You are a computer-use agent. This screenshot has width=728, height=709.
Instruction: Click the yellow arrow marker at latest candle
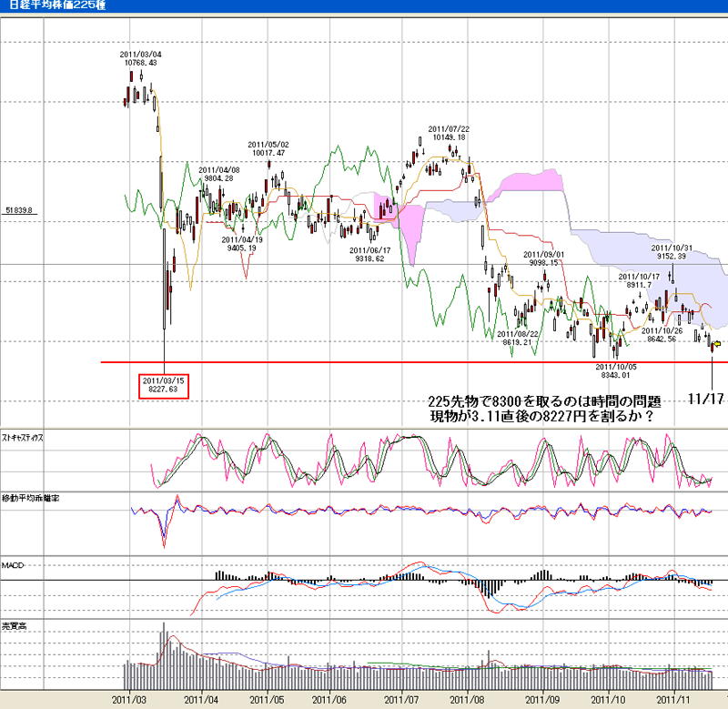718,344
